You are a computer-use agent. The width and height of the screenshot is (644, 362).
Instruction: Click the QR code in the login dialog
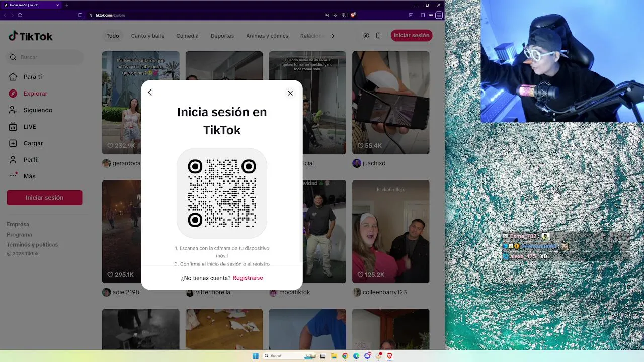(222, 193)
